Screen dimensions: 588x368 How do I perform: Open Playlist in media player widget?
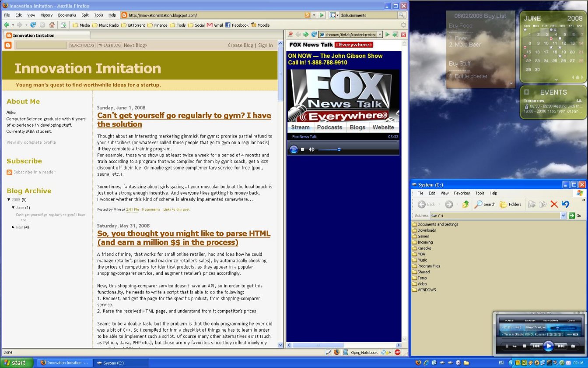click(x=510, y=321)
